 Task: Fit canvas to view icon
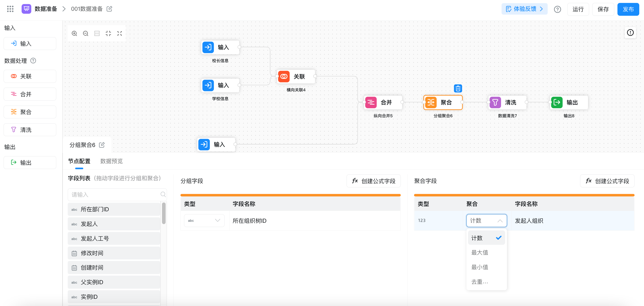[x=108, y=34]
